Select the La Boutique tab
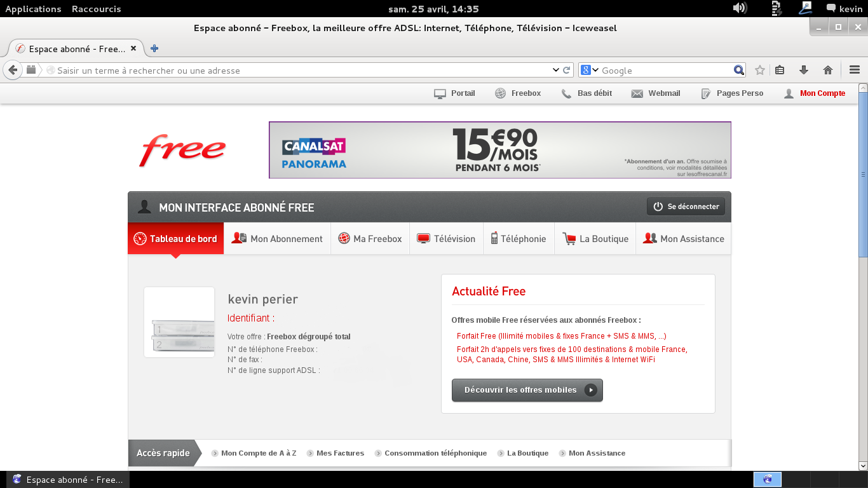Image resolution: width=868 pixels, height=488 pixels. [595, 239]
